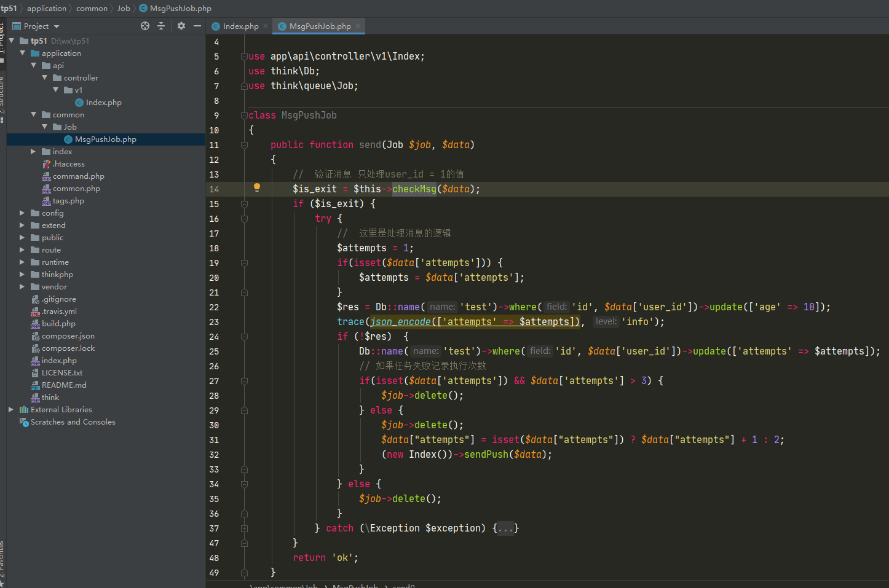Expand the vendor folder
Image resolution: width=889 pixels, height=588 pixels.
tap(23, 286)
